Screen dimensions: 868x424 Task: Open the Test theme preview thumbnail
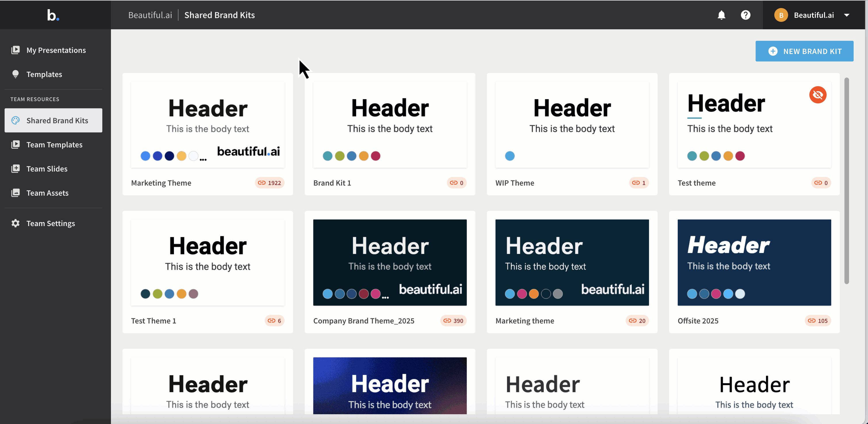coord(754,125)
